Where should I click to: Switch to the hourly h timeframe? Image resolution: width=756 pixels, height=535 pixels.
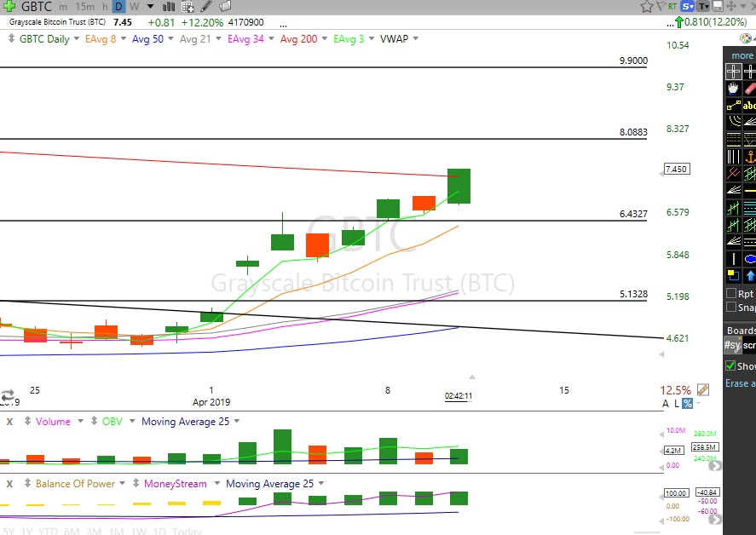pos(105,7)
